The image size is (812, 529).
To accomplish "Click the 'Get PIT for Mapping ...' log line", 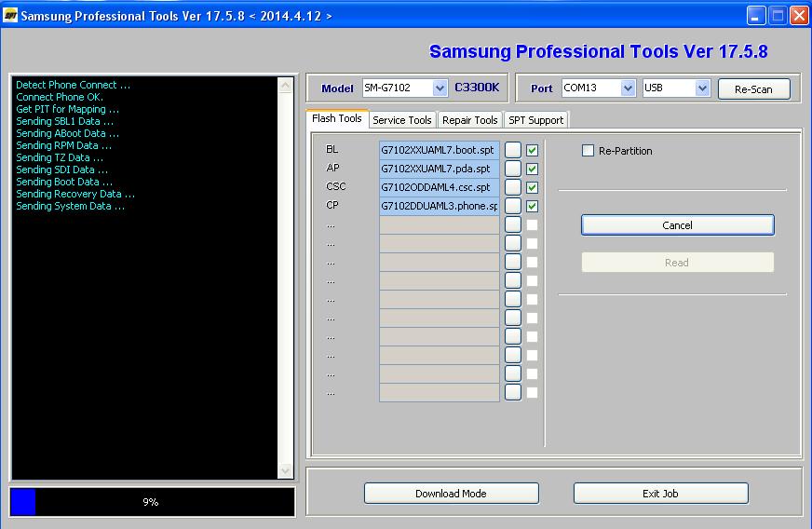I will coord(67,109).
